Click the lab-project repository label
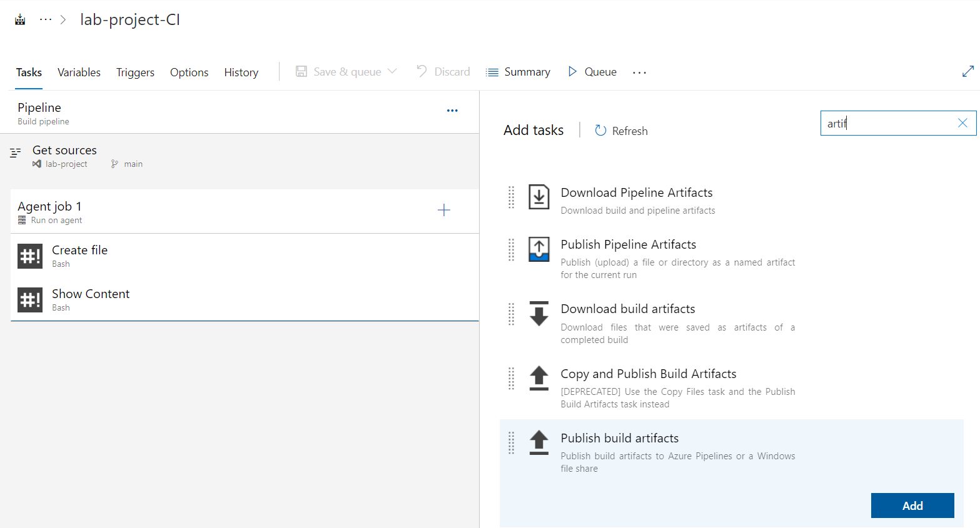This screenshot has height=528, width=980. 60,164
